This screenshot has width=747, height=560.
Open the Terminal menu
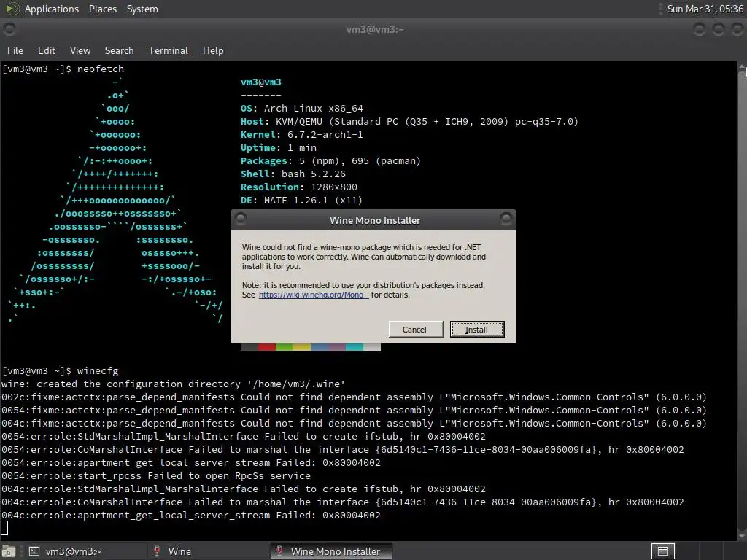tap(169, 50)
